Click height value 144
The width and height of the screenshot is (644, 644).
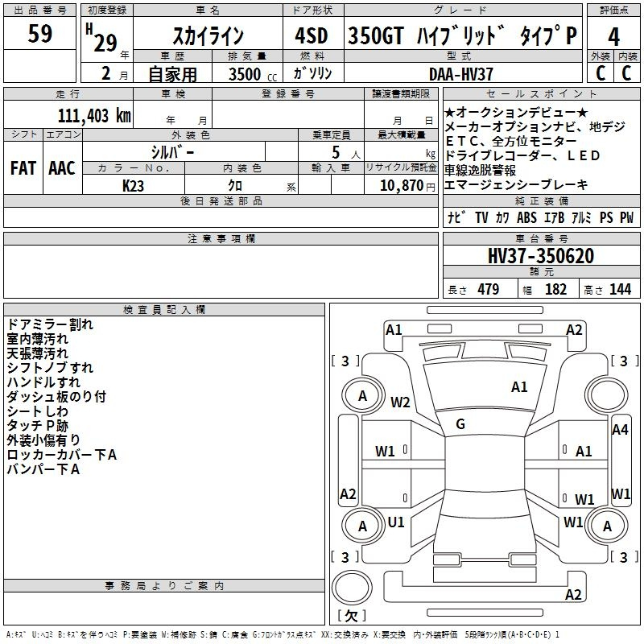620,289
